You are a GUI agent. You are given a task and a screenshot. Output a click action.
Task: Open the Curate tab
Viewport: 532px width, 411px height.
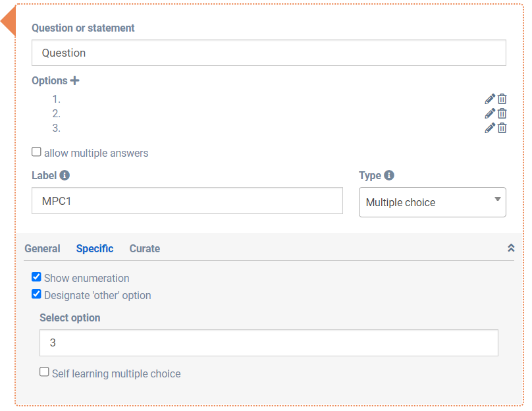pos(144,248)
